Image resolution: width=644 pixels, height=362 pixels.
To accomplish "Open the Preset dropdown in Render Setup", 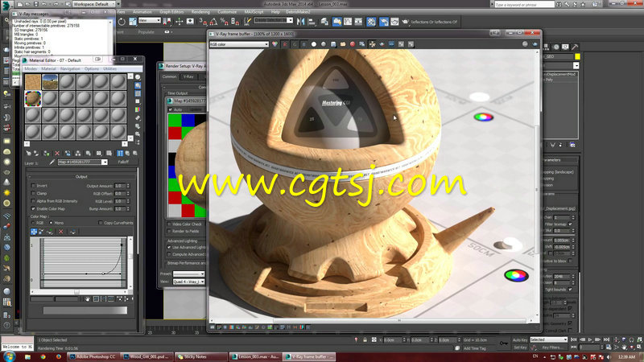I will coord(188,274).
